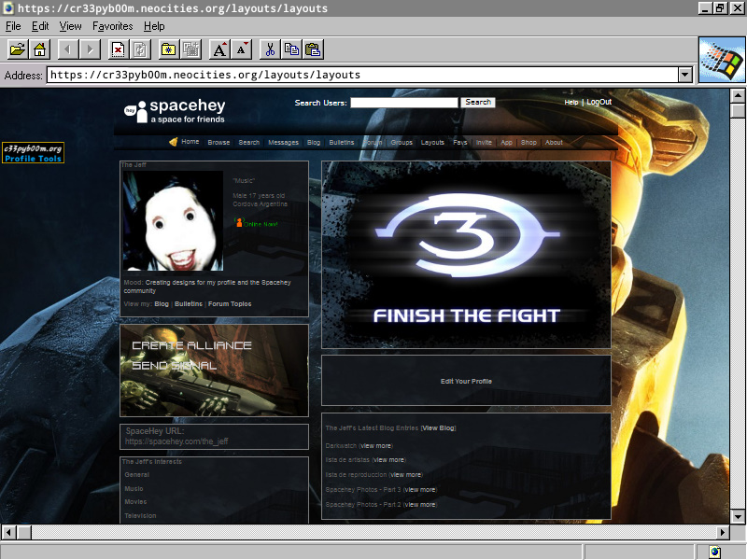
Task: Click the View Blog link
Action: click(x=438, y=428)
